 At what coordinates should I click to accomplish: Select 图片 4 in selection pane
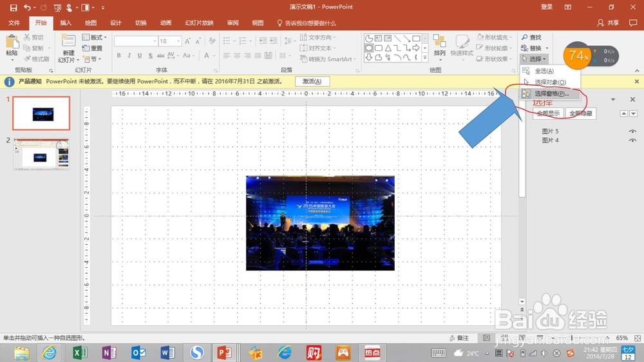pos(550,140)
